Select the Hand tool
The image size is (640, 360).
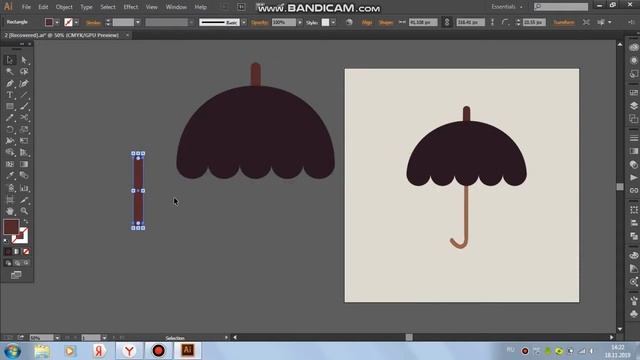[x=10, y=211]
